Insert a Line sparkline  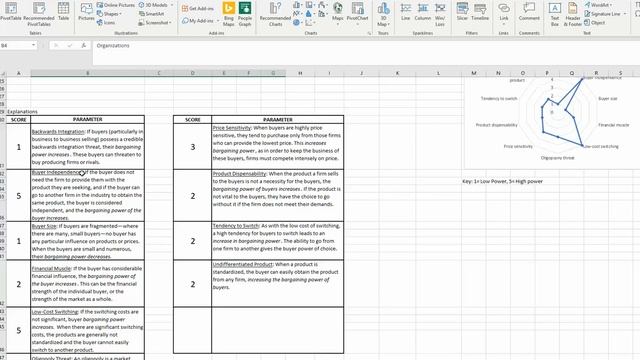405,12
